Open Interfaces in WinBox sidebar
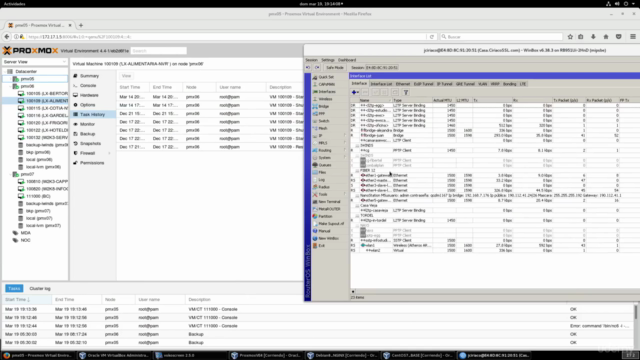The width and height of the screenshot is (640, 360). tap(327, 91)
